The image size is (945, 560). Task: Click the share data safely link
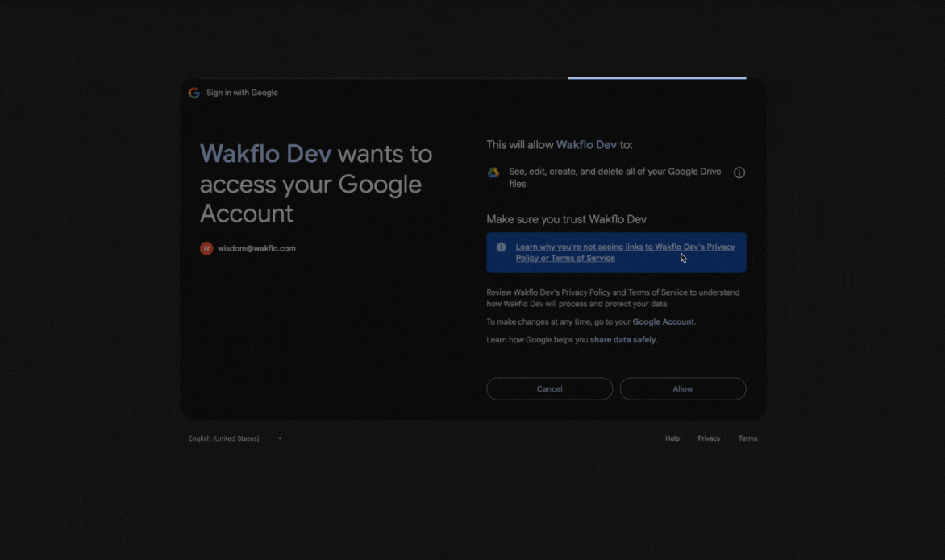pos(623,339)
